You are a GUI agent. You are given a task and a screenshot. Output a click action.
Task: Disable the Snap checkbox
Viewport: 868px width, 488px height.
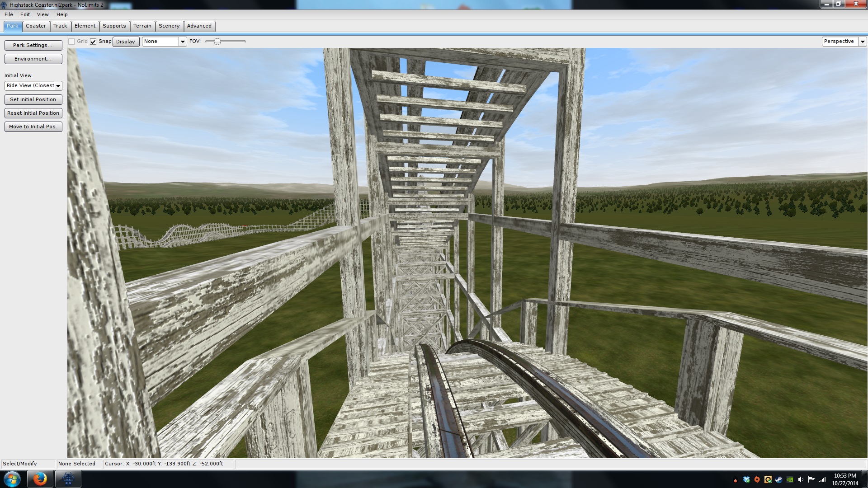[93, 42]
